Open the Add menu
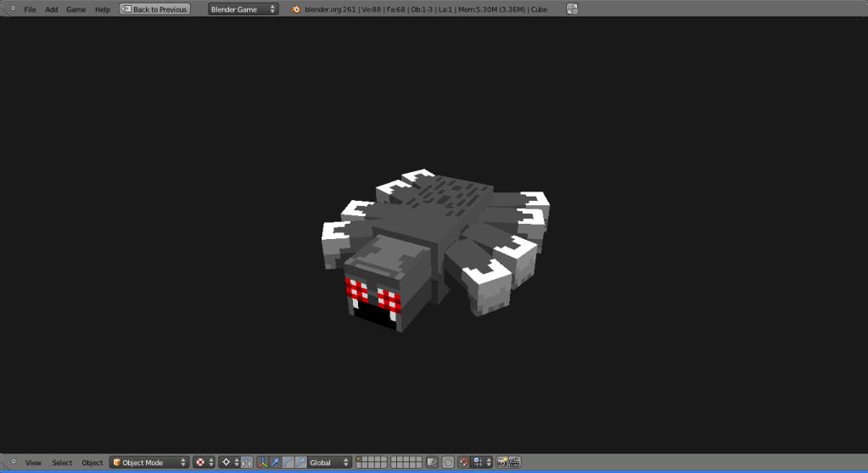 point(52,9)
